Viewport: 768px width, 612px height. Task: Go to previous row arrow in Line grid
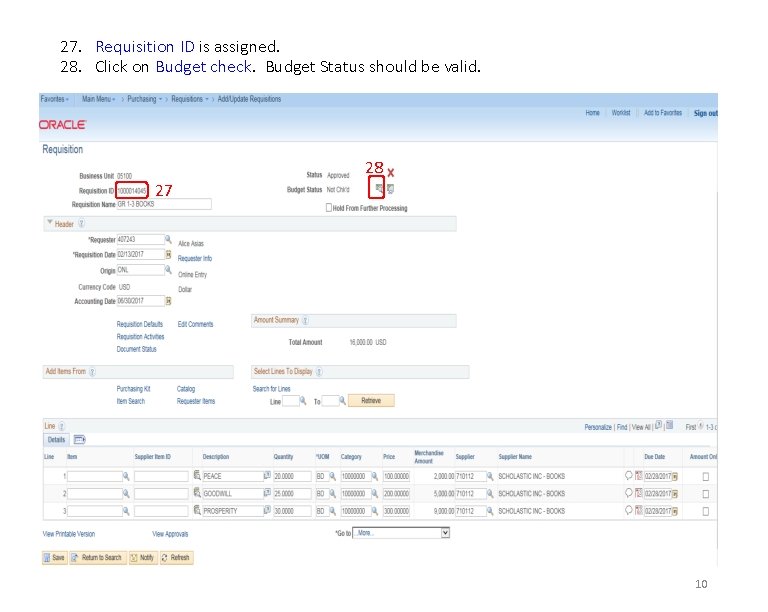click(701, 426)
